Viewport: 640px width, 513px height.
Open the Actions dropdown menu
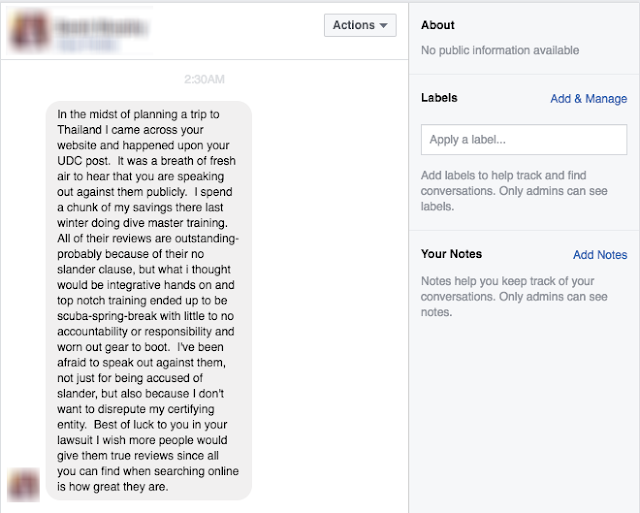pos(360,25)
